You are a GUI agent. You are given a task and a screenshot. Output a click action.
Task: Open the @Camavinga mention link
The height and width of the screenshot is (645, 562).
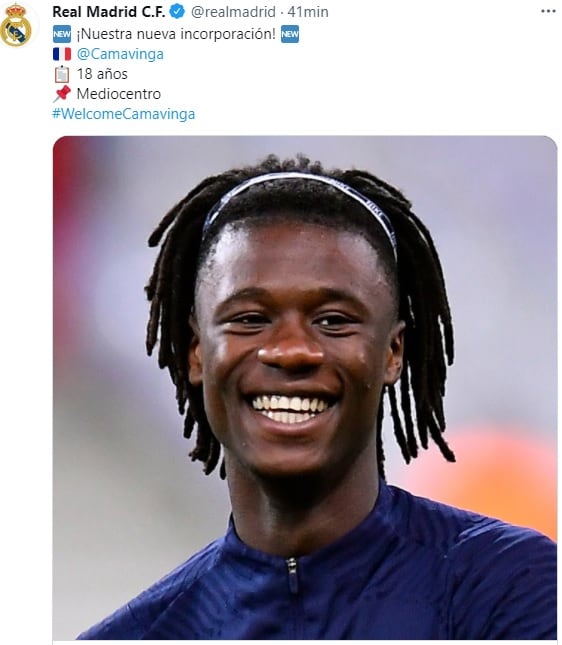point(120,54)
